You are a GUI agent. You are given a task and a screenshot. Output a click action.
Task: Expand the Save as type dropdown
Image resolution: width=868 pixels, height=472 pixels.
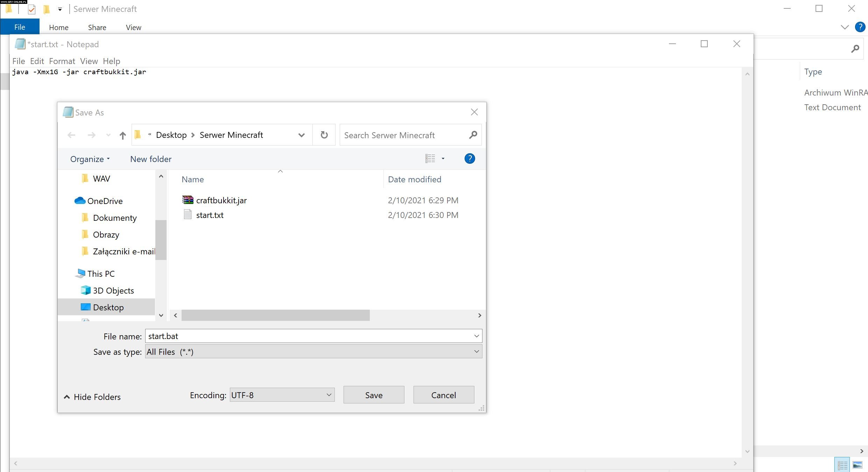point(476,352)
